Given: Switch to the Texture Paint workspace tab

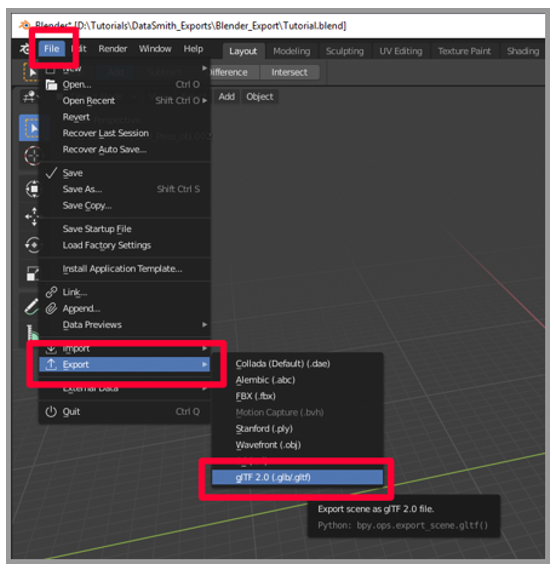Looking at the screenshot, I should click(464, 51).
